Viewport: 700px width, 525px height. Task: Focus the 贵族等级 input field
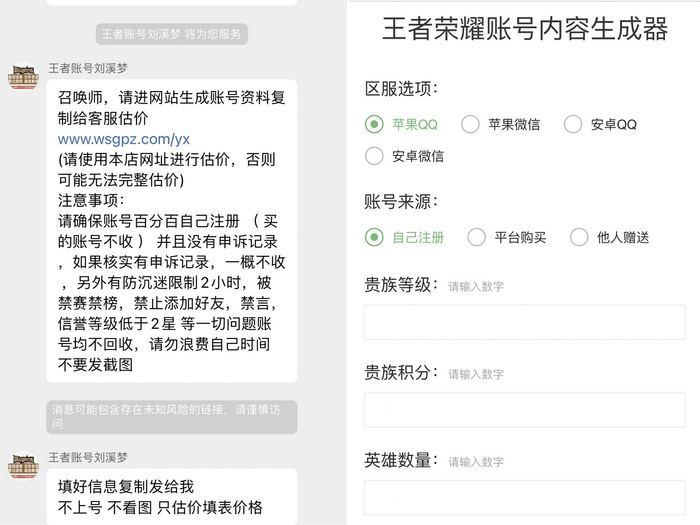(525, 322)
